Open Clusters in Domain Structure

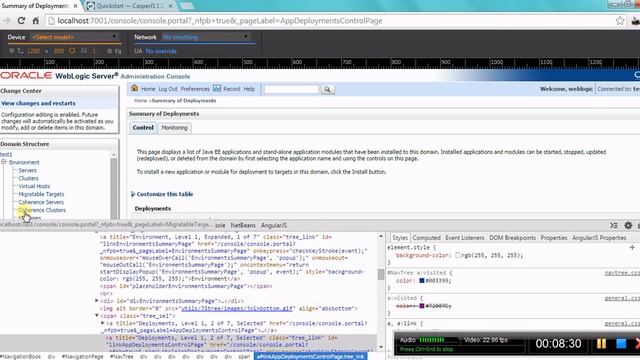tap(29, 178)
